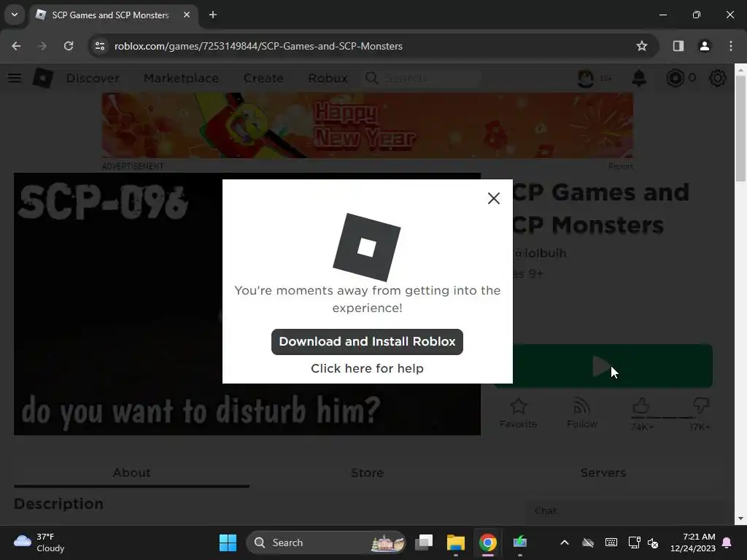Screen dimensions: 747x560
Task: Switch to the Servers tab
Action: [603, 472]
